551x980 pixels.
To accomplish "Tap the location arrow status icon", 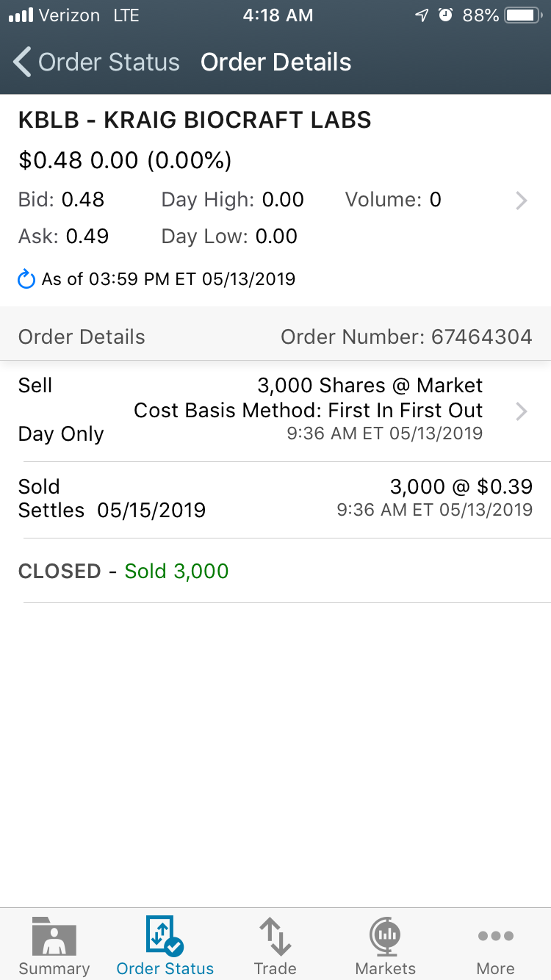I will point(422,15).
